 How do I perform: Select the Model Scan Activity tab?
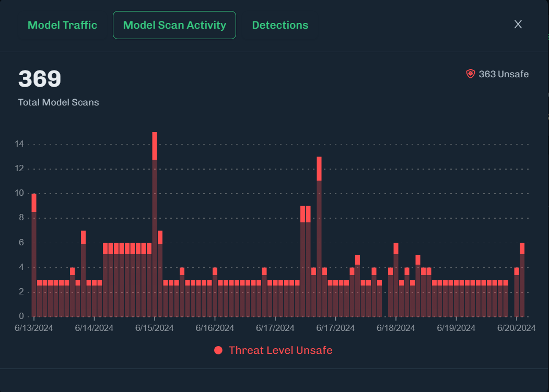click(x=174, y=25)
